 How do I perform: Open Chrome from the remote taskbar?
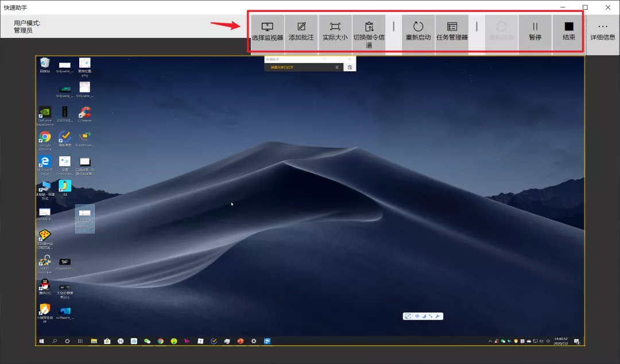coord(161,341)
